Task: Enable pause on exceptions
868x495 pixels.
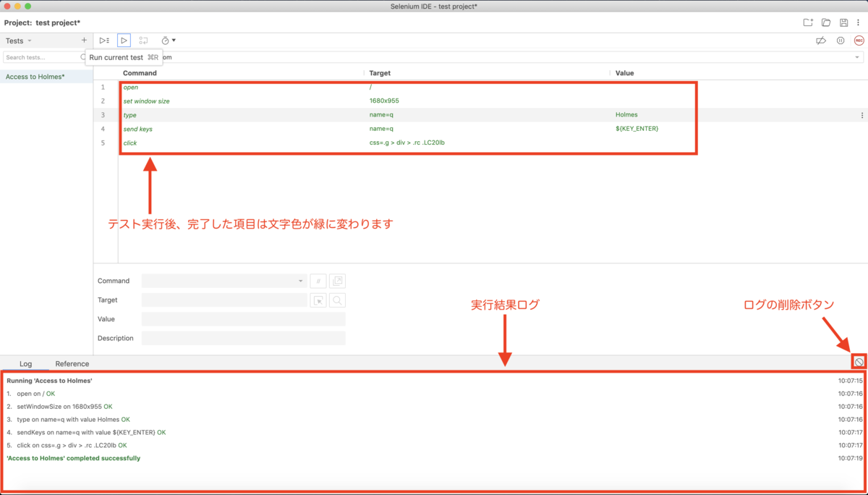Action: [840, 41]
